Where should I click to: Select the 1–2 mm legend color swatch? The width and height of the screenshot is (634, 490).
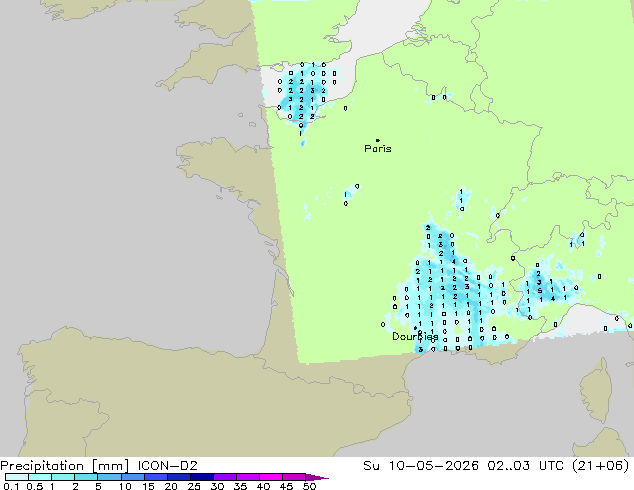[x=63, y=477]
